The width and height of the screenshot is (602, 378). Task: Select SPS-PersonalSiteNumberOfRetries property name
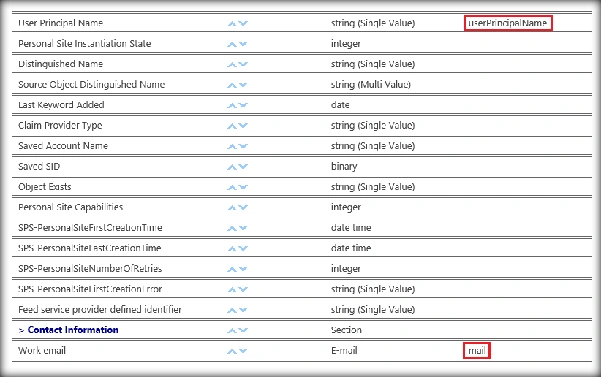coord(90,269)
